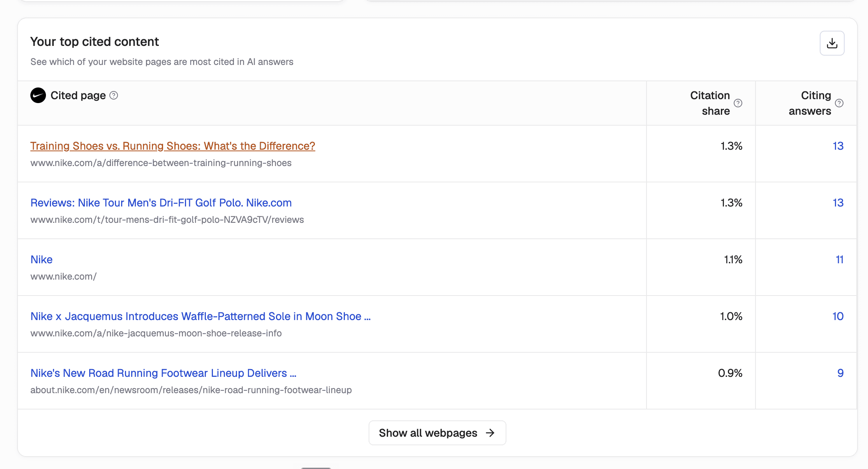This screenshot has height=469, width=868.
Task: Click the 'Your top cited content' heading
Action: pyautogui.click(x=95, y=42)
